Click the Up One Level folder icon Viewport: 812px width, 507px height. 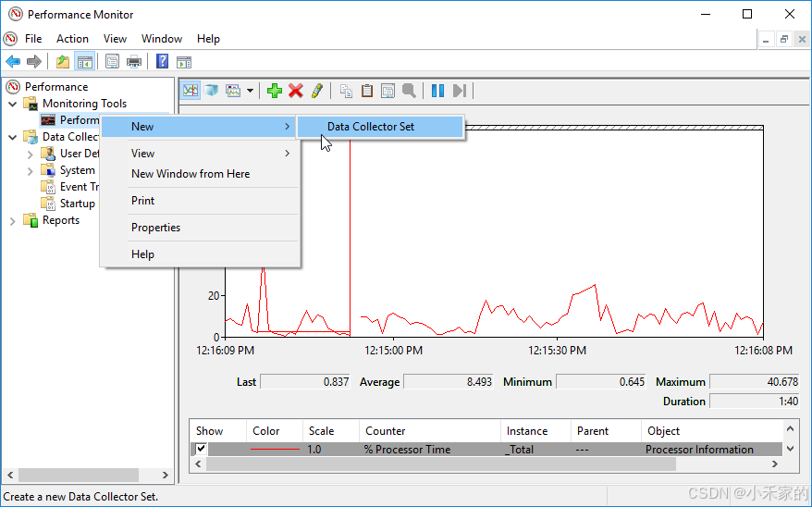pyautogui.click(x=63, y=62)
